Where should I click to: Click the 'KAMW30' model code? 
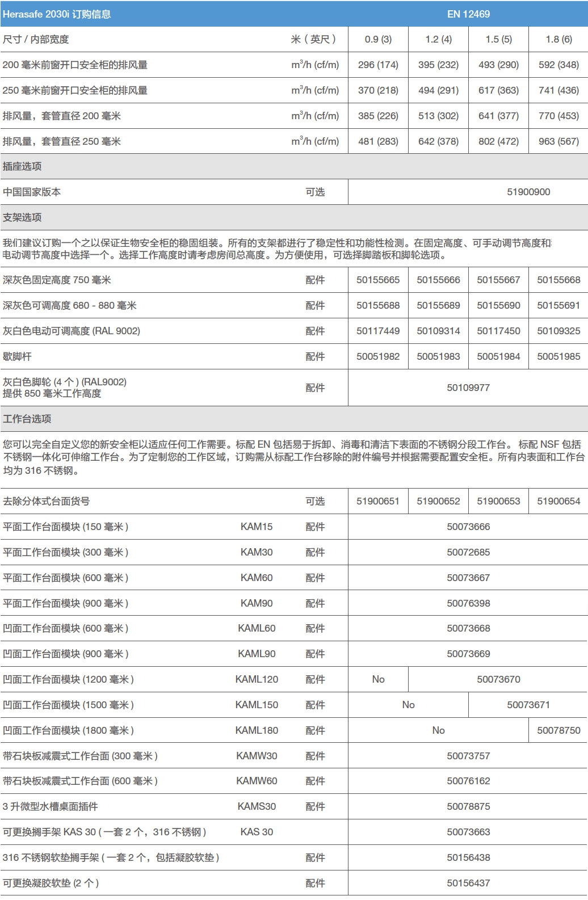(257, 756)
